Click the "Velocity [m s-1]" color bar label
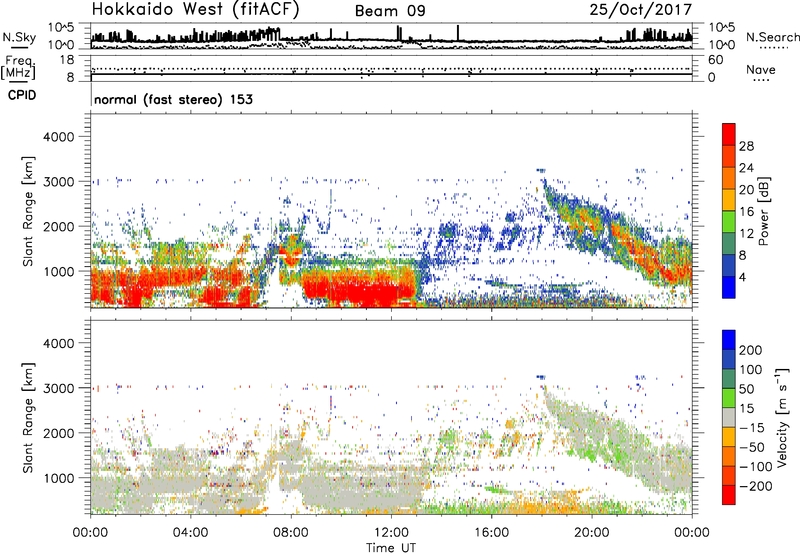This screenshot has width=800, height=554. click(782, 417)
